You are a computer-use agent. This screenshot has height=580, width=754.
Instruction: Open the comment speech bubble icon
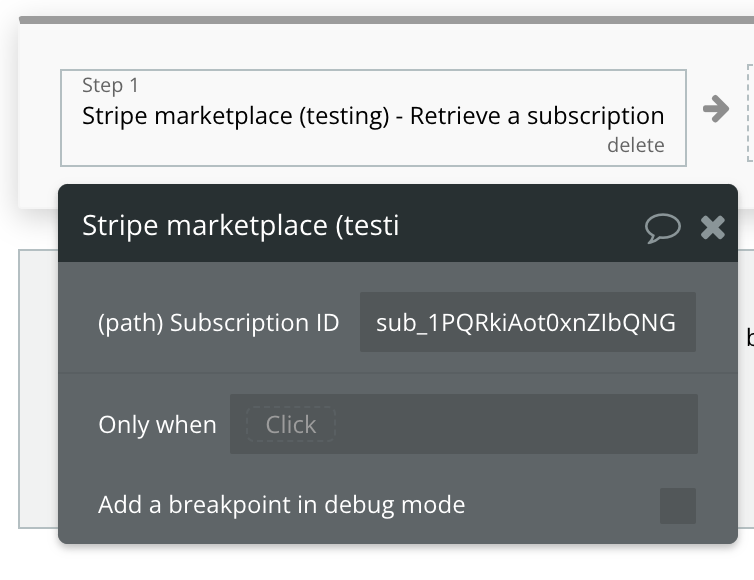point(663,227)
